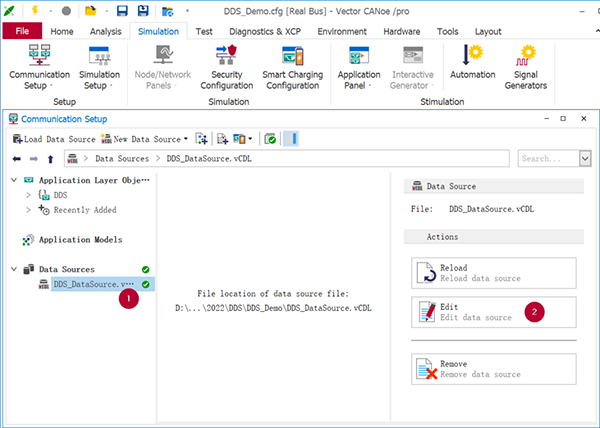Collapse the Data Sources tree node

click(14, 269)
